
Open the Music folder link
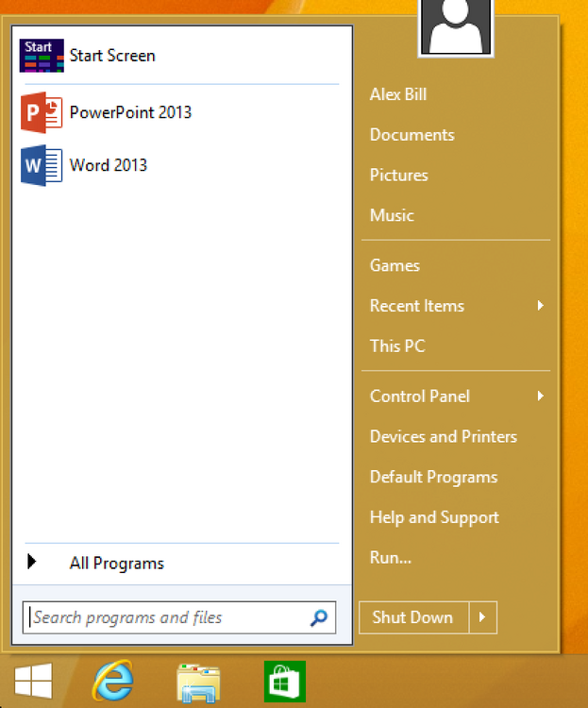[392, 215]
